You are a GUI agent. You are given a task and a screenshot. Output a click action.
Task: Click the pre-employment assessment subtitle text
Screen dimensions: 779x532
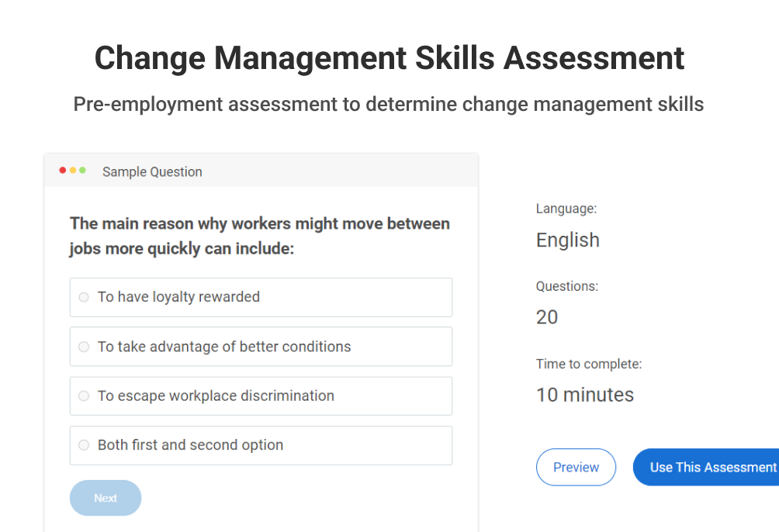click(389, 104)
